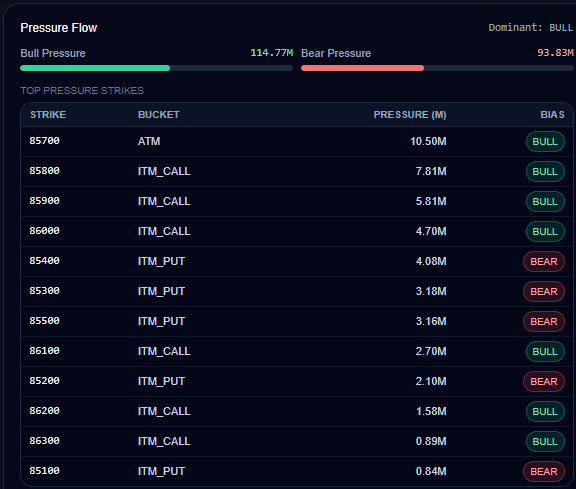
Task: Click the Bull Pressure label
Action: 53,53
